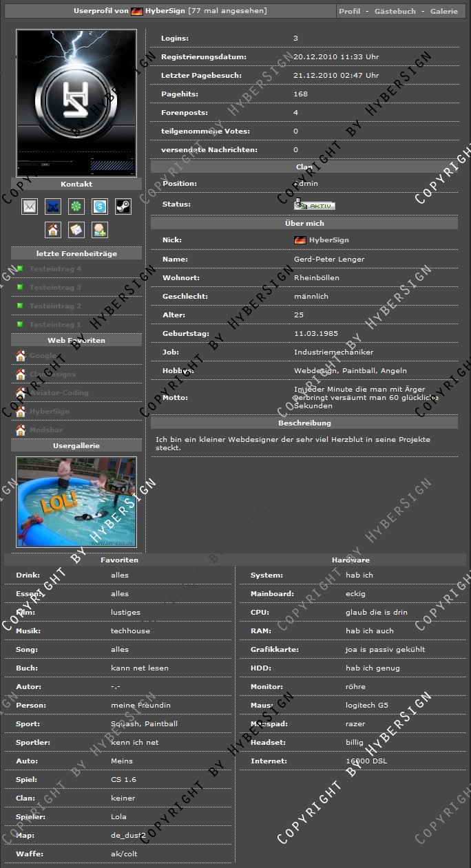Click green marker next to Testeintrag 4
This screenshot has height=868, width=471.
pos(21,268)
